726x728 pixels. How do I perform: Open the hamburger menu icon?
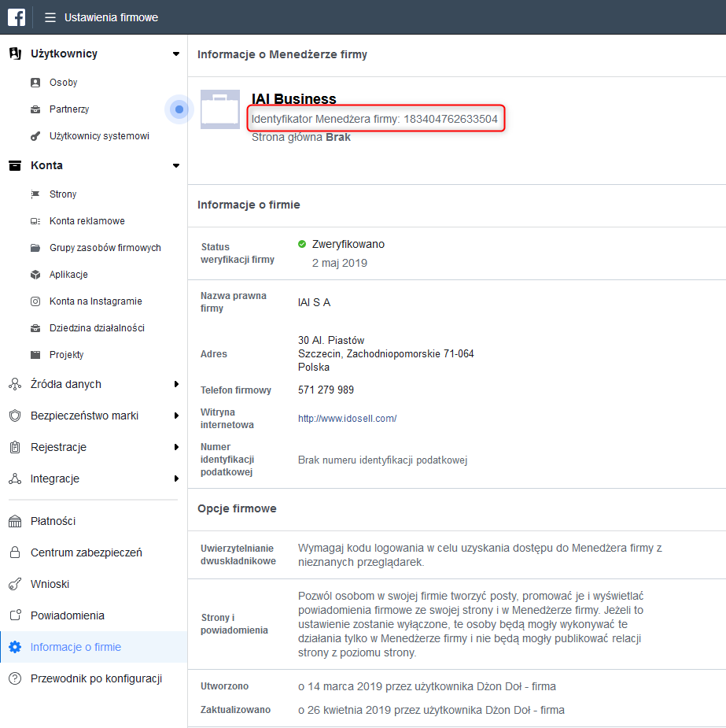(50, 17)
